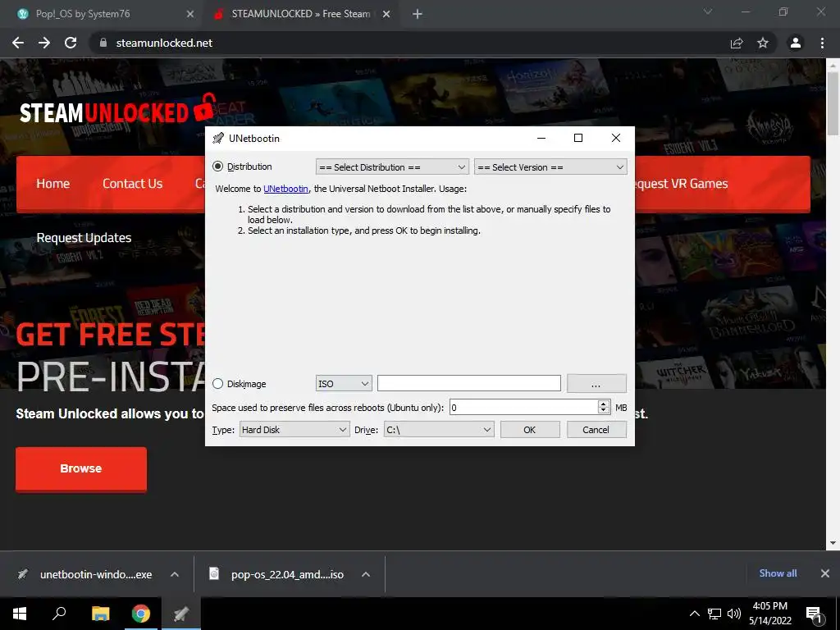Open the Chrome profile icon
The height and width of the screenshot is (630, 840).
[x=796, y=43]
